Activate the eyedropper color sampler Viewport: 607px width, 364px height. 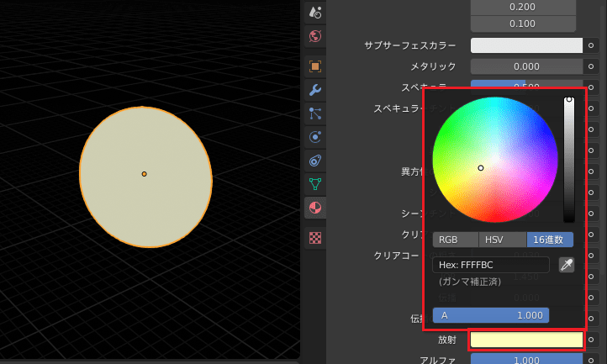pos(567,265)
